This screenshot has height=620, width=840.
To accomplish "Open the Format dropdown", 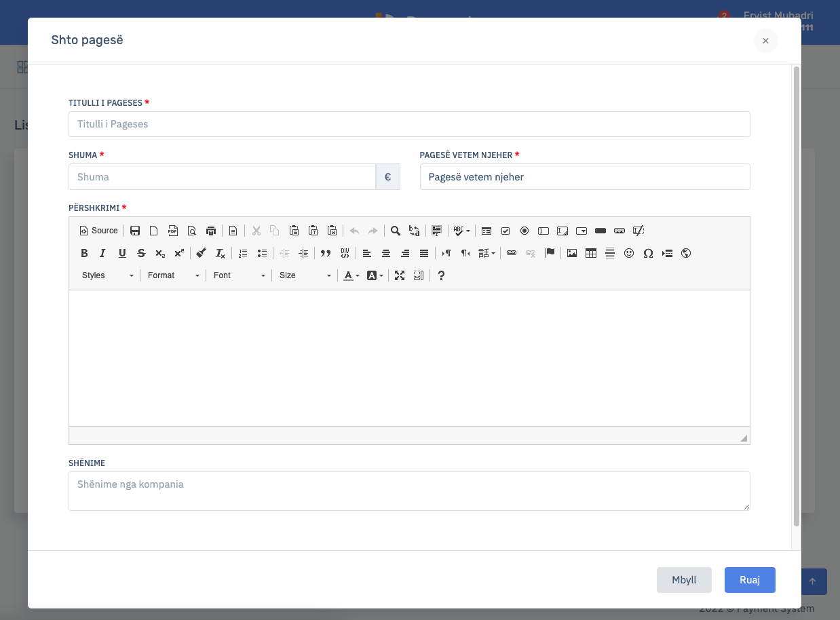I will click(174, 275).
